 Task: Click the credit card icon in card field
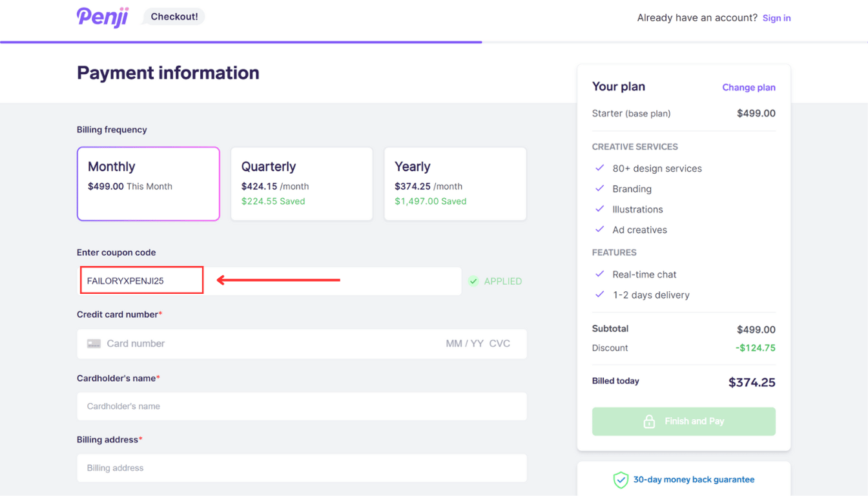point(94,344)
